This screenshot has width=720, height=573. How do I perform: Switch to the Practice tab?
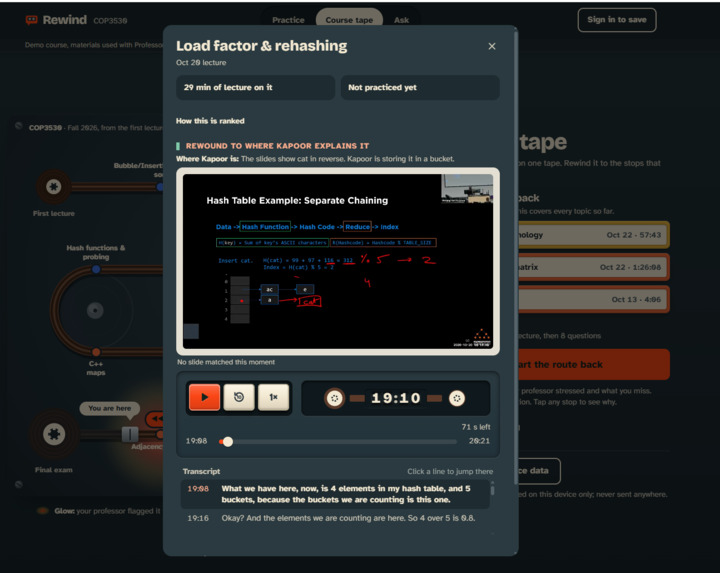(x=288, y=20)
